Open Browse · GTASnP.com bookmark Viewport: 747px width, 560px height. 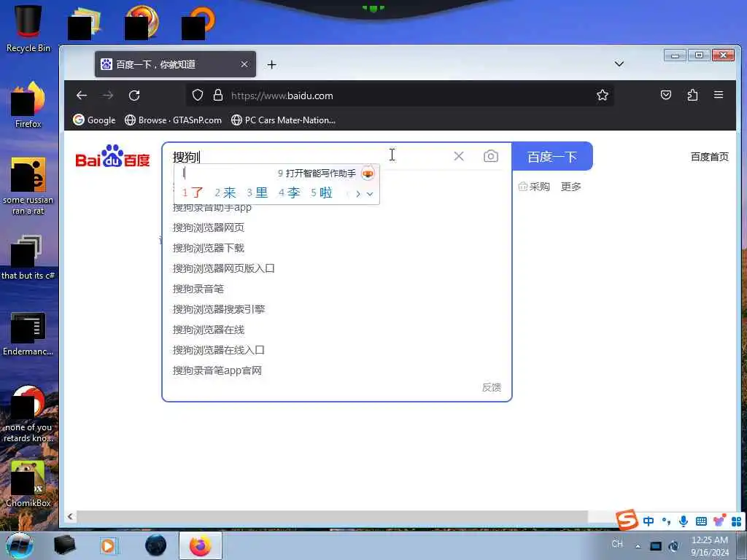[x=173, y=120]
